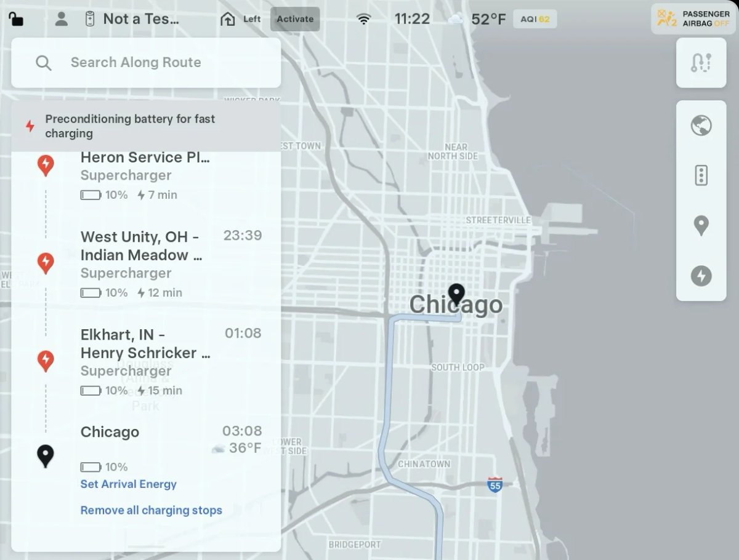Click Set Arrival Energy link
Image resolution: width=739 pixels, height=560 pixels.
(129, 484)
